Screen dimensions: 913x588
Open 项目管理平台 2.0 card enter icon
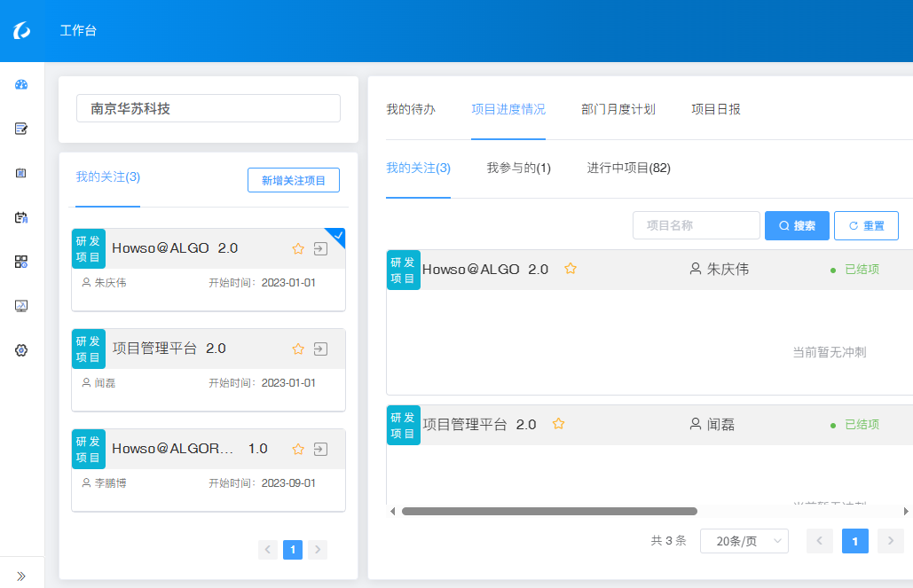(320, 349)
